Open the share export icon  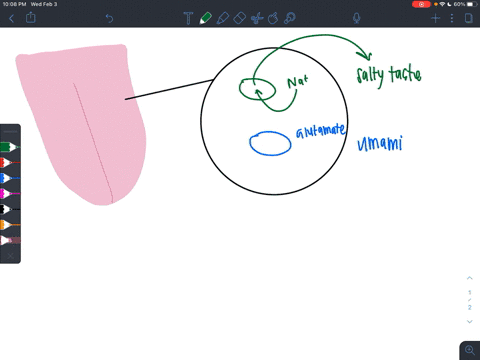tap(31, 17)
